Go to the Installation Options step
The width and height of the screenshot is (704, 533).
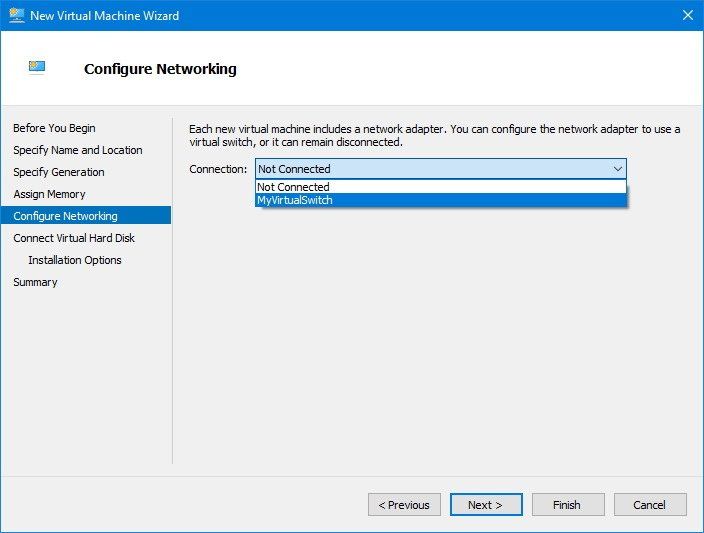click(x=75, y=260)
